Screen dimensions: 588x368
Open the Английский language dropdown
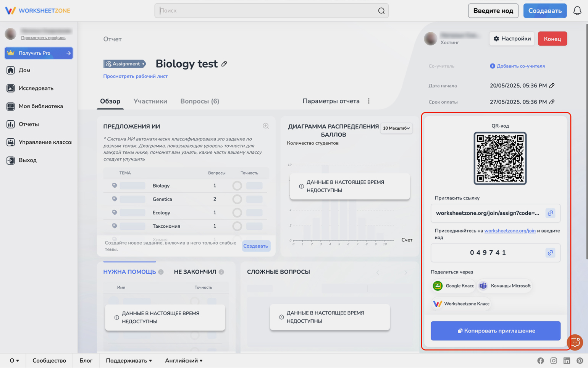184,361
